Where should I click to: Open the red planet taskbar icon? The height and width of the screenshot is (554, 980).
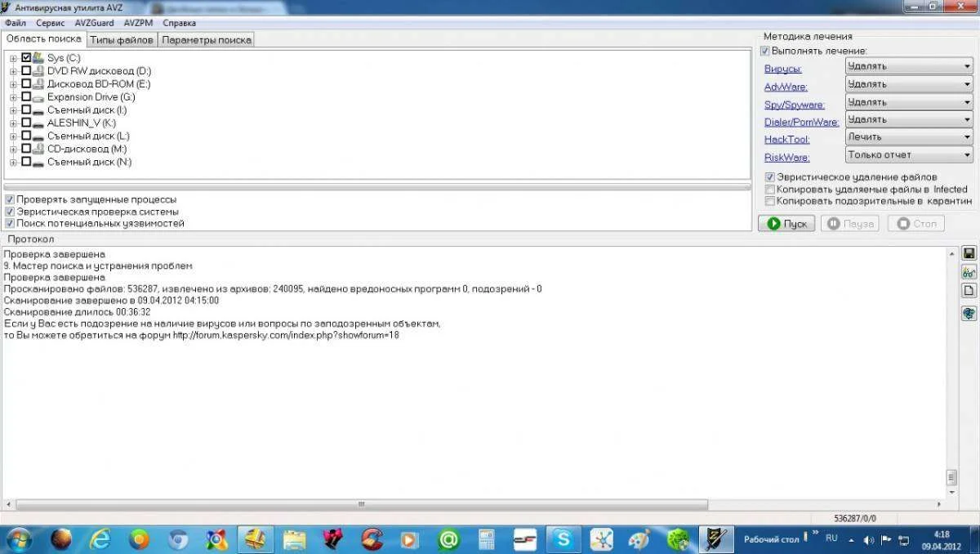(x=61, y=539)
